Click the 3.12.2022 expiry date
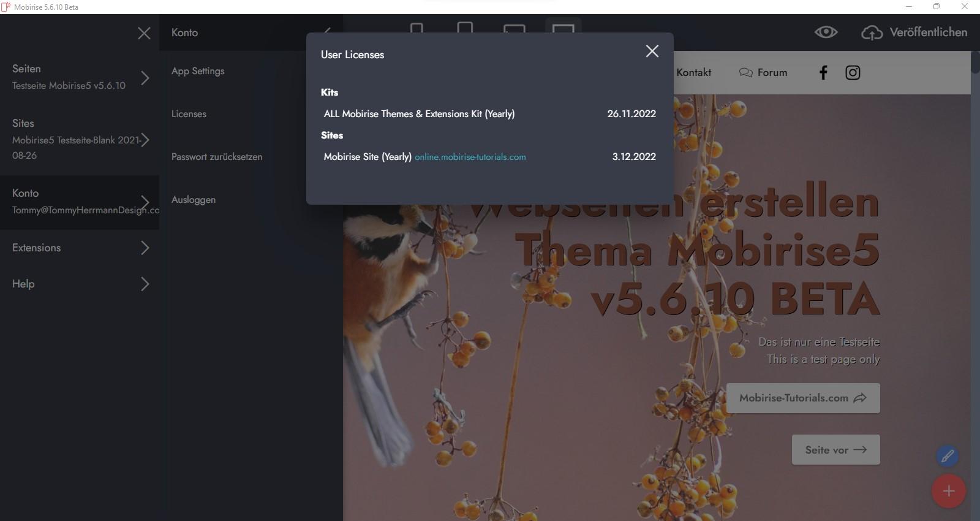The image size is (980, 521). (634, 157)
